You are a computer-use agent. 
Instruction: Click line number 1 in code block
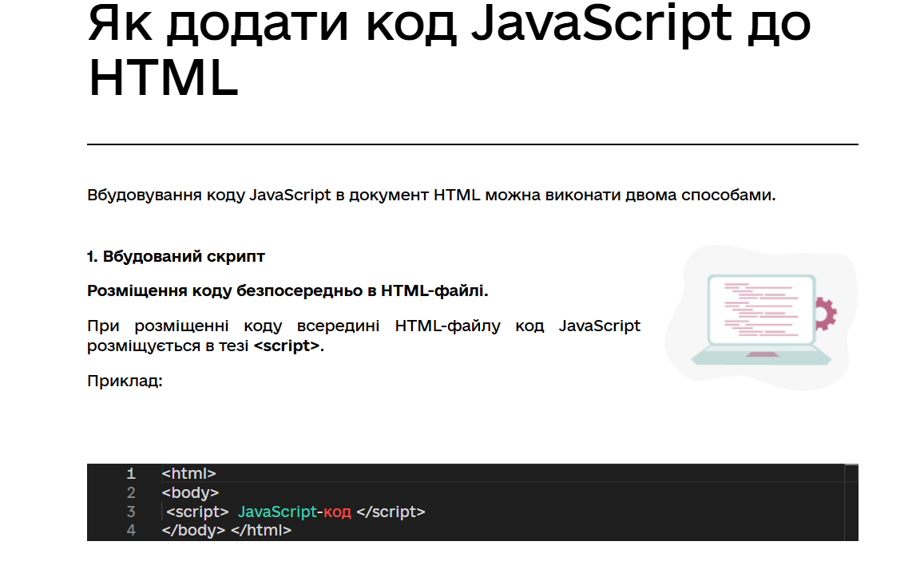point(131,473)
